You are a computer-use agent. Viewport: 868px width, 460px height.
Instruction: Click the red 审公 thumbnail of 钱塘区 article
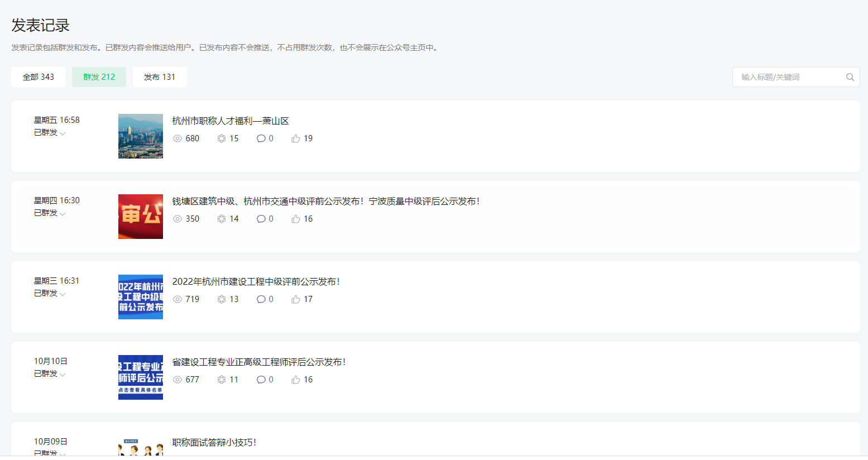tap(141, 217)
